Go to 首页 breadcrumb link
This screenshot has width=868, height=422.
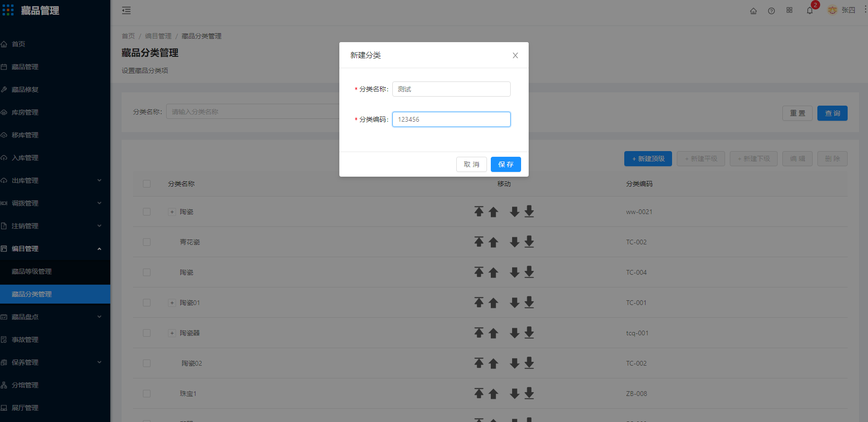point(128,36)
